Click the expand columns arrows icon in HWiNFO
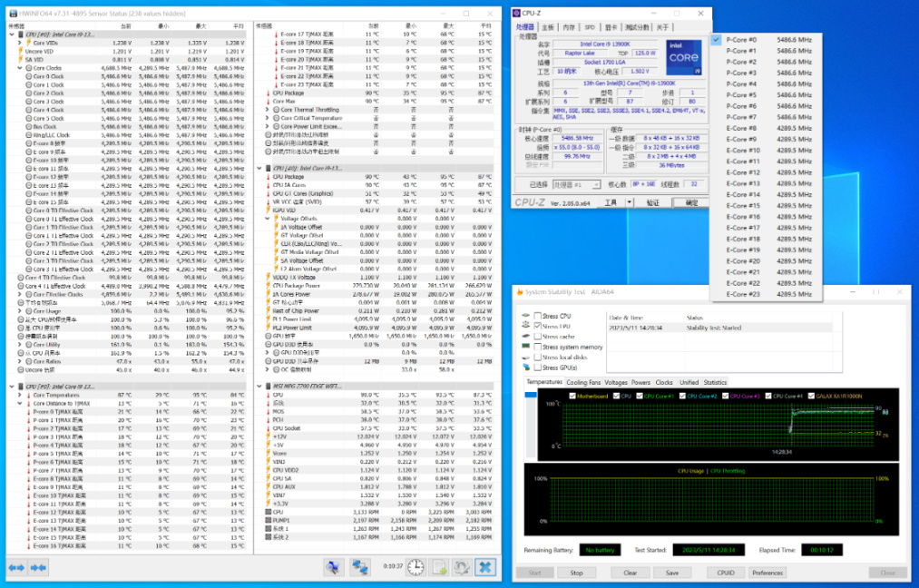 pyautogui.click(x=16, y=567)
